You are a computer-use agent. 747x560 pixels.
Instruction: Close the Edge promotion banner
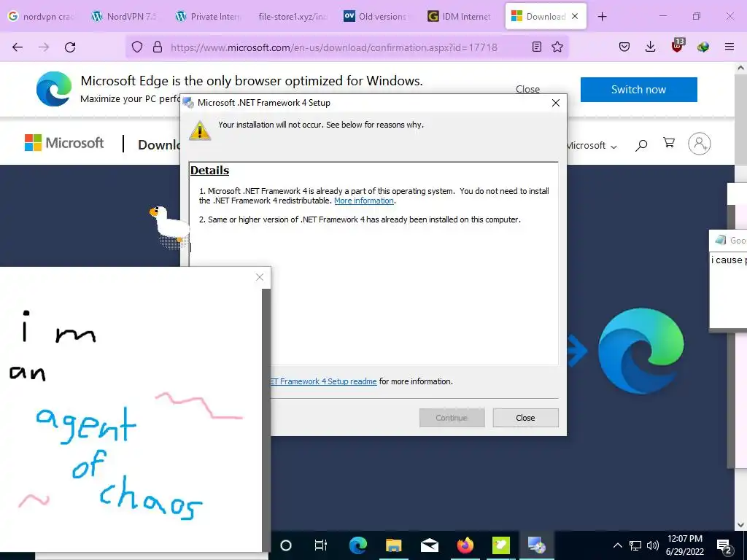(x=527, y=89)
